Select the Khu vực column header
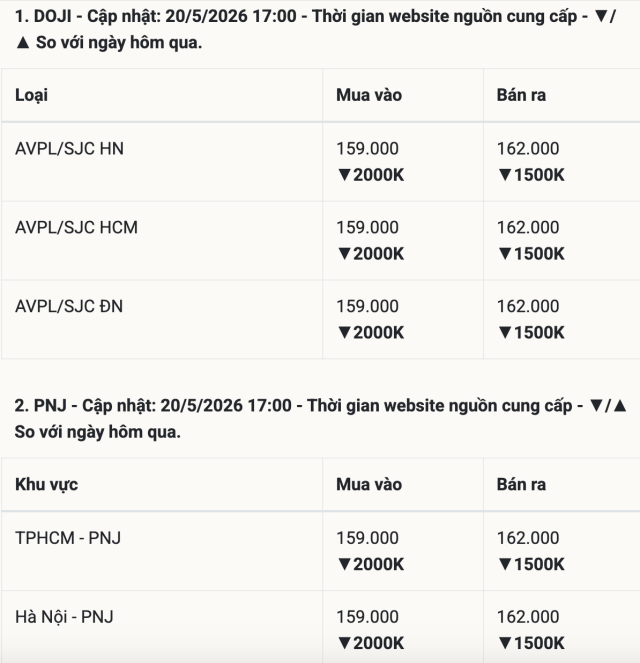This screenshot has width=640, height=663. 46,485
